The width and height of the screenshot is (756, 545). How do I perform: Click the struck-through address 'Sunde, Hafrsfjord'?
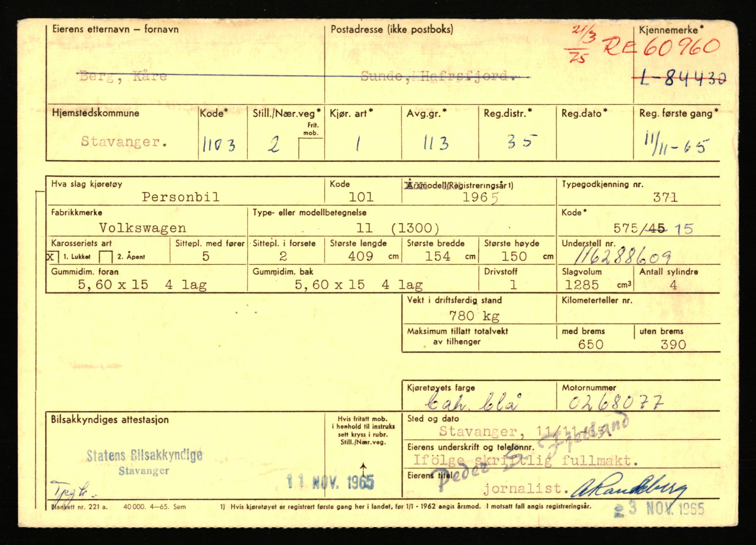[439, 76]
